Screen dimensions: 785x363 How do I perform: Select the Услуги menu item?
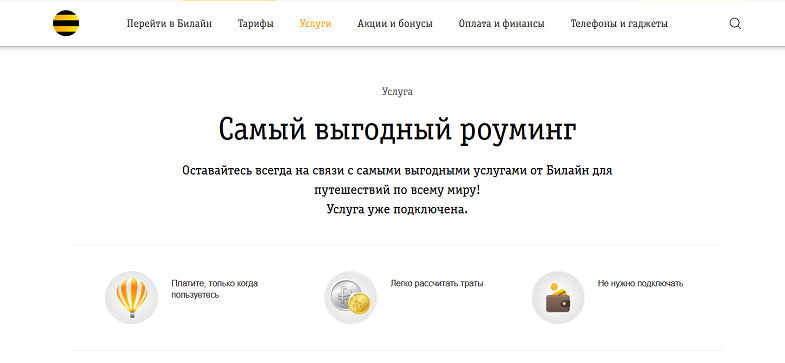(315, 24)
